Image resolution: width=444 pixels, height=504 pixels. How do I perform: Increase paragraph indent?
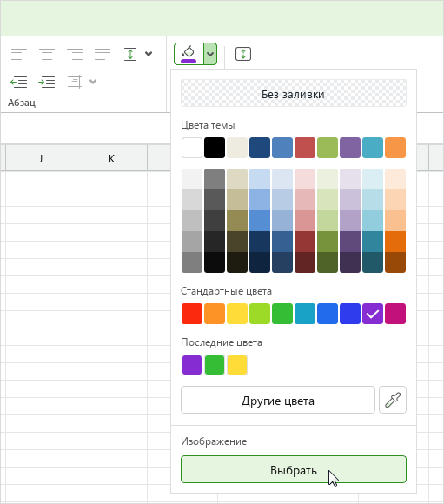(x=47, y=82)
